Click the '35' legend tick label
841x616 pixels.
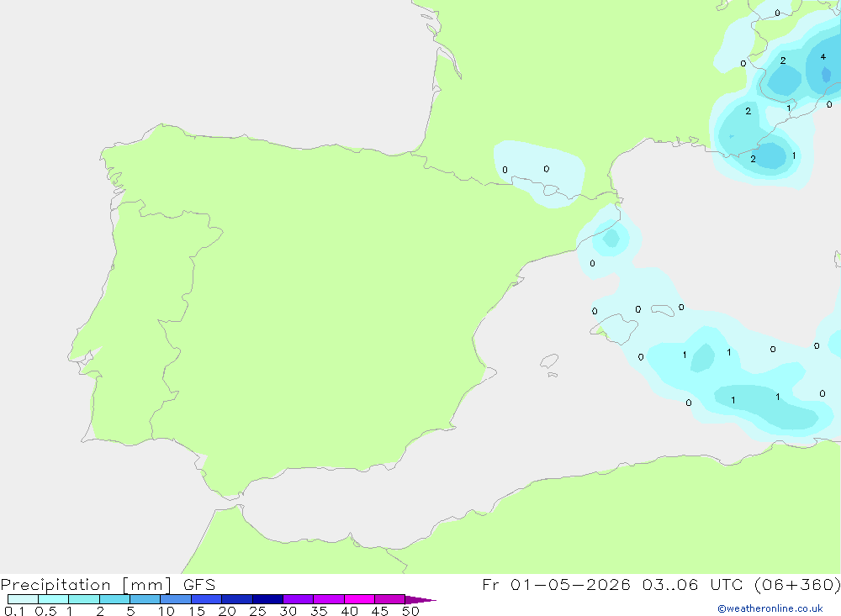[x=319, y=611]
